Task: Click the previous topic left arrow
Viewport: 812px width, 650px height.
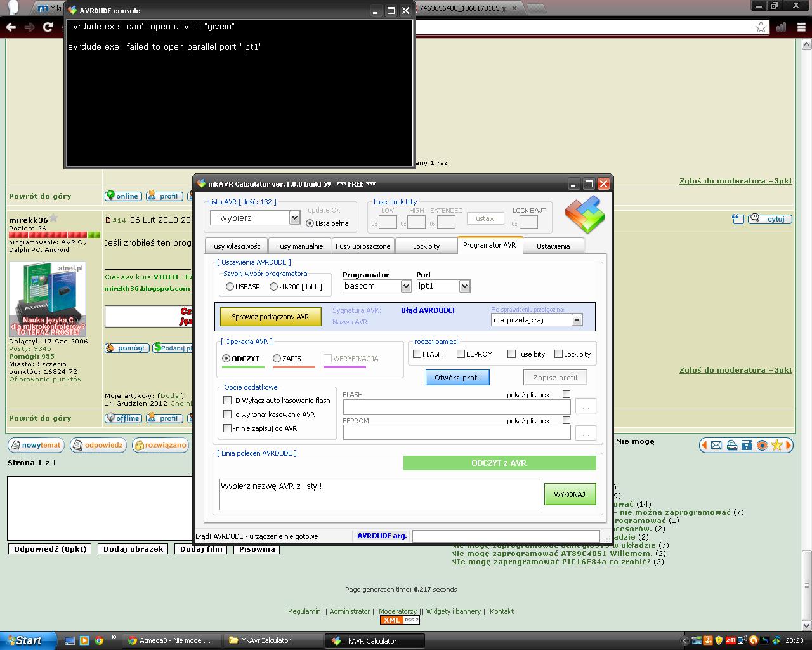Action: point(704,445)
